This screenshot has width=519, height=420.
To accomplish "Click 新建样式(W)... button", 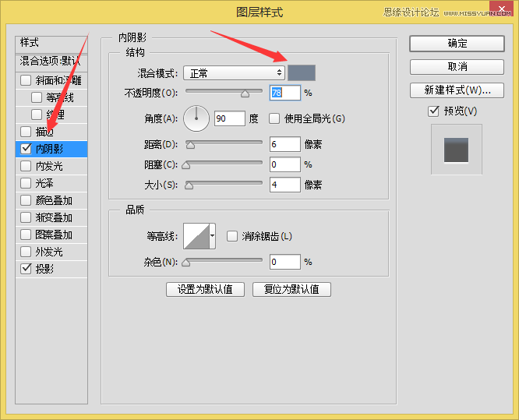I will 457,90.
